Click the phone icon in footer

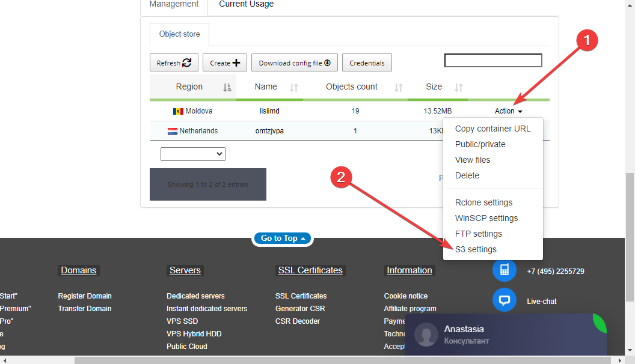click(x=504, y=270)
